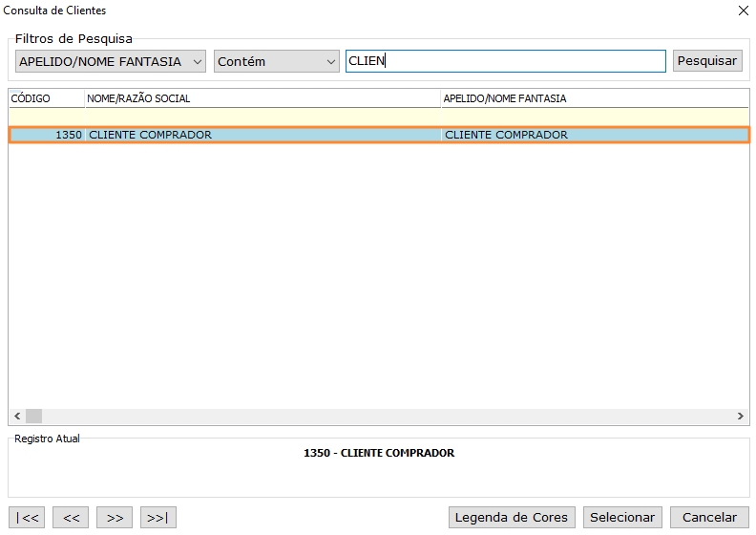The height and width of the screenshot is (535, 756).
Task: Select the code cell 1350 in the grid
Action: pos(48,135)
